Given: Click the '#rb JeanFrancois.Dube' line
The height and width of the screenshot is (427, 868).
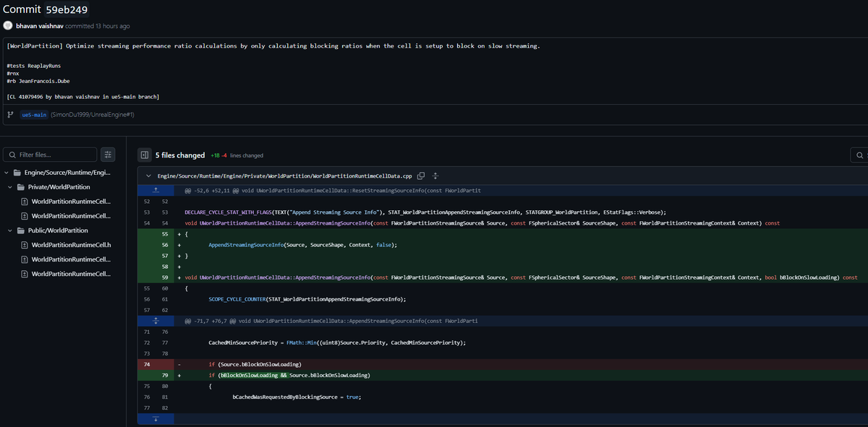Looking at the screenshot, I should pos(38,81).
